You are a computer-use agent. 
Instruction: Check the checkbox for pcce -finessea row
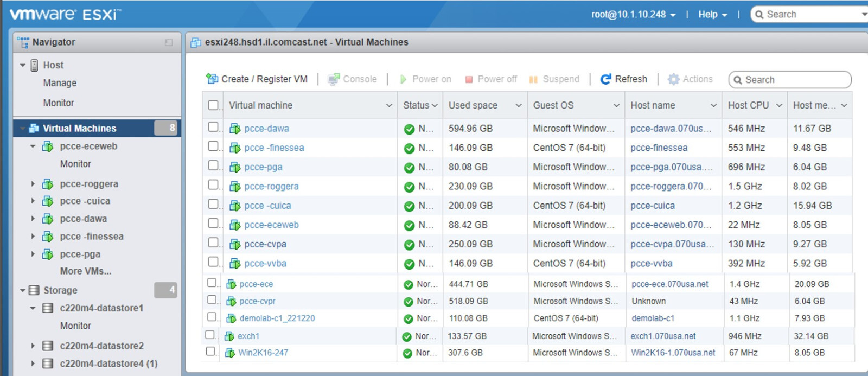click(x=213, y=146)
